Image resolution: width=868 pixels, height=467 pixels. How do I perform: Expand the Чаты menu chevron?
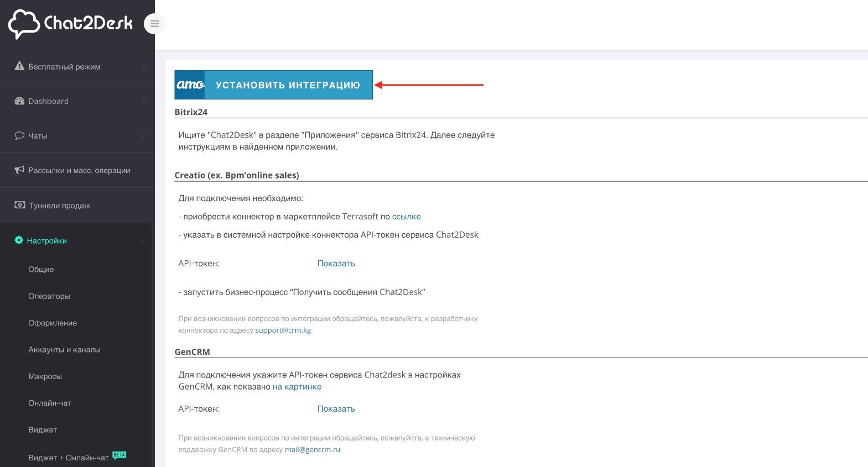click(143, 135)
